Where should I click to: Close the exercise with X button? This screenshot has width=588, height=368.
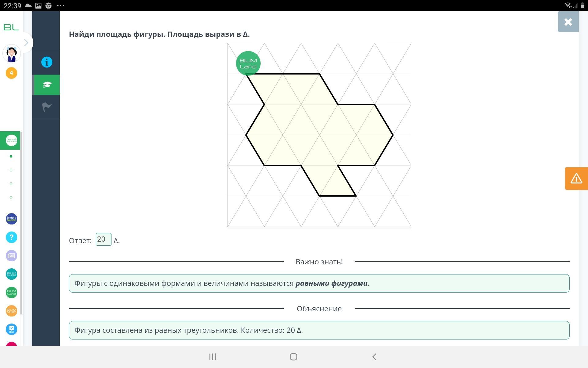[x=568, y=22]
